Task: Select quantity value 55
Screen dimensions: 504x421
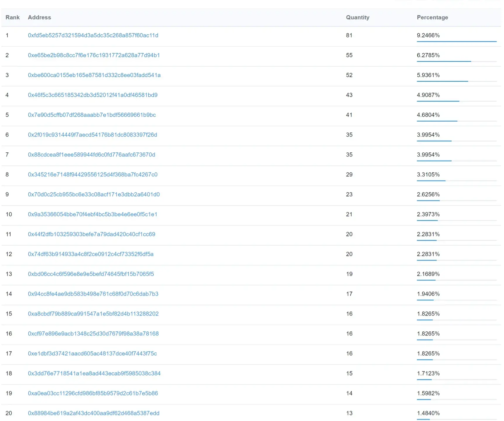Action: pyautogui.click(x=349, y=55)
